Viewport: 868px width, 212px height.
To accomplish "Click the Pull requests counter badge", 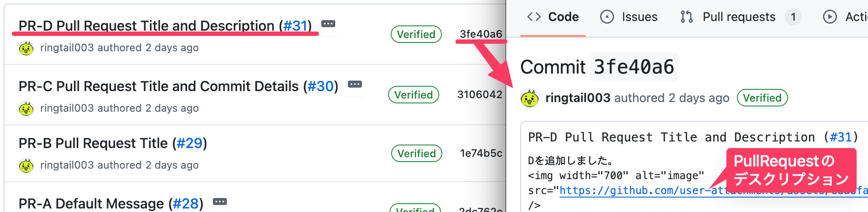I will pyautogui.click(x=793, y=17).
